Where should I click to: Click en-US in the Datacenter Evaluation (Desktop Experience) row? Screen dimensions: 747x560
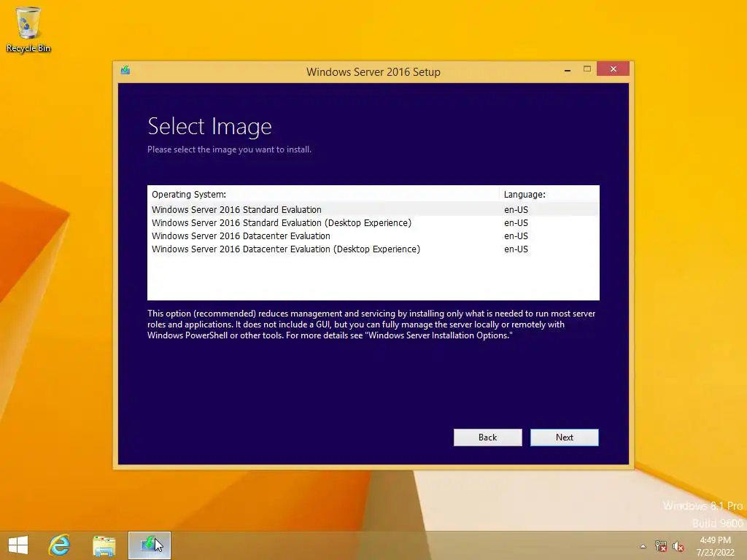pyautogui.click(x=516, y=249)
